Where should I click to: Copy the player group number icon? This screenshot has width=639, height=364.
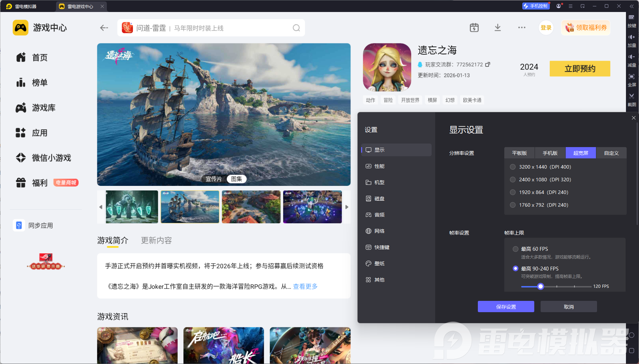488,64
